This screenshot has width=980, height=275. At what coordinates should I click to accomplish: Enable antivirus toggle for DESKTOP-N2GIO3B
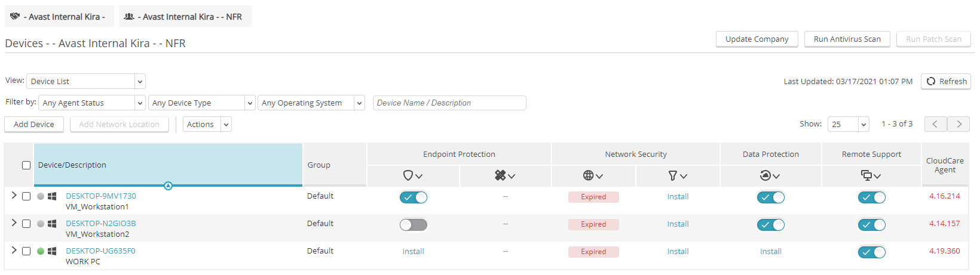pos(414,225)
